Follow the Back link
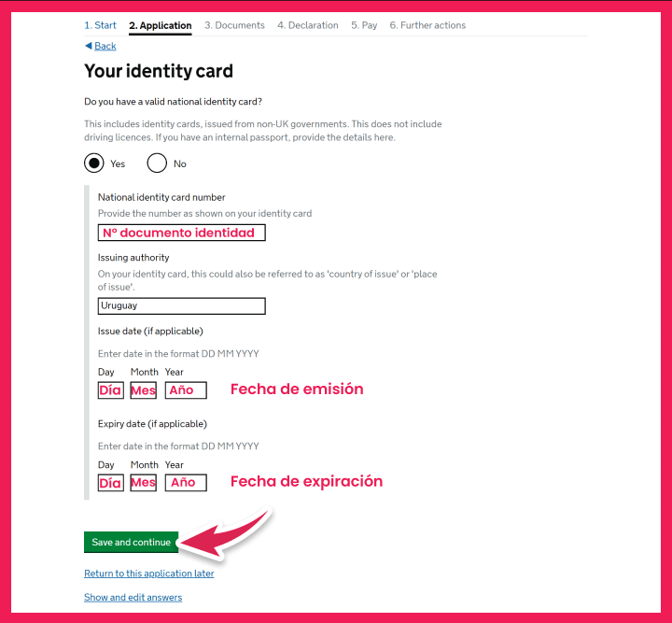 pos(105,46)
